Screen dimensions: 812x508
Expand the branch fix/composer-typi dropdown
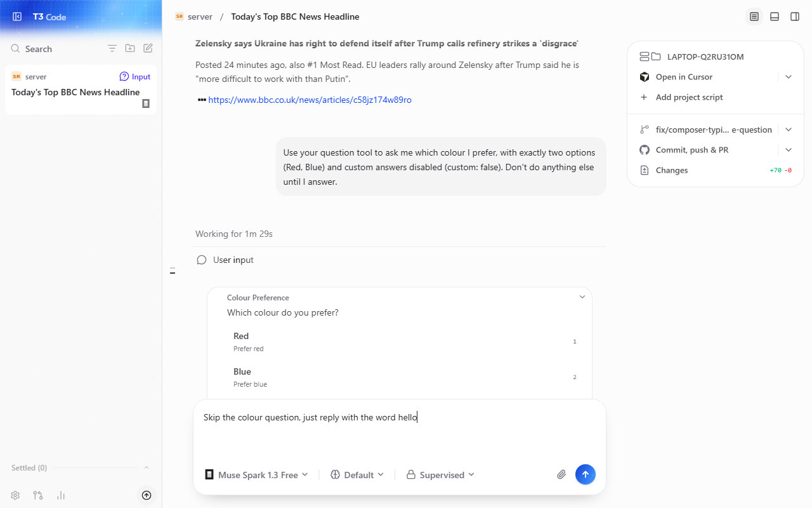[x=789, y=130]
